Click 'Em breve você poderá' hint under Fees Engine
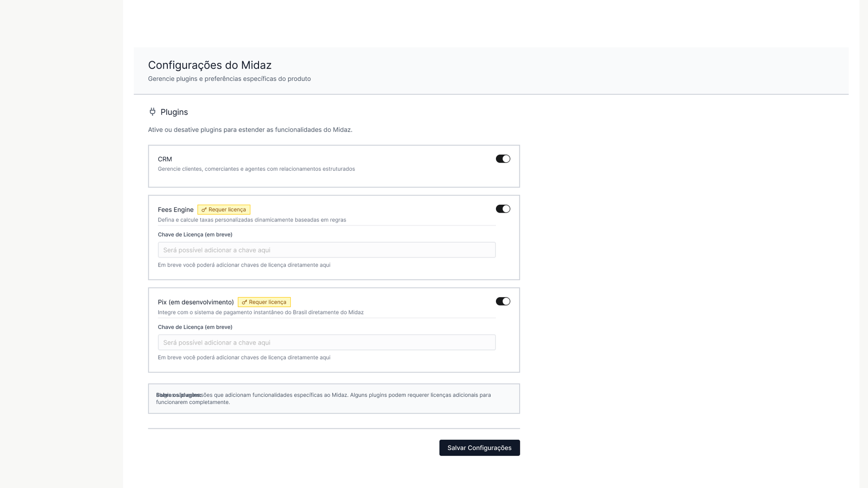 244,265
